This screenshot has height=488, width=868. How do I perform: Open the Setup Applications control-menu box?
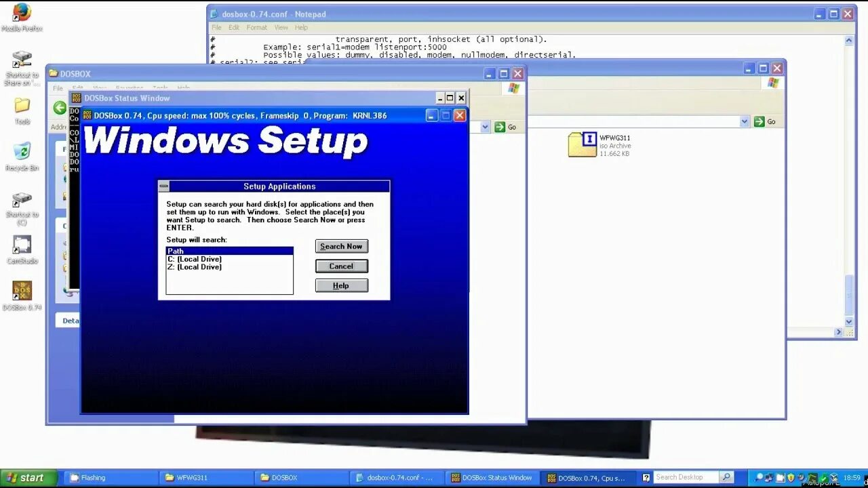(163, 186)
